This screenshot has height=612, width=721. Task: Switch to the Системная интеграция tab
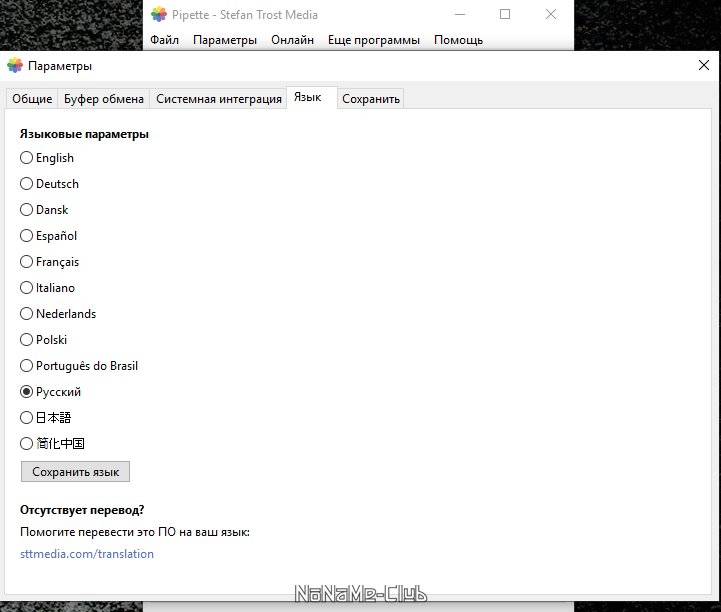coord(219,99)
